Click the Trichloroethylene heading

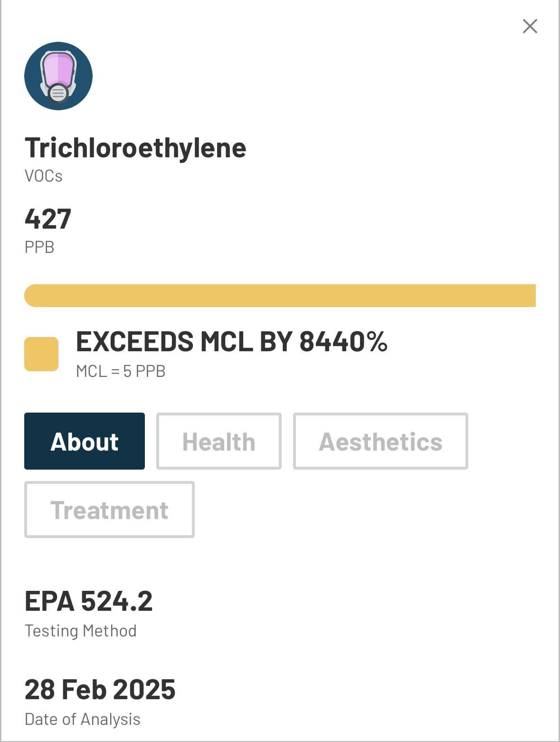135,147
